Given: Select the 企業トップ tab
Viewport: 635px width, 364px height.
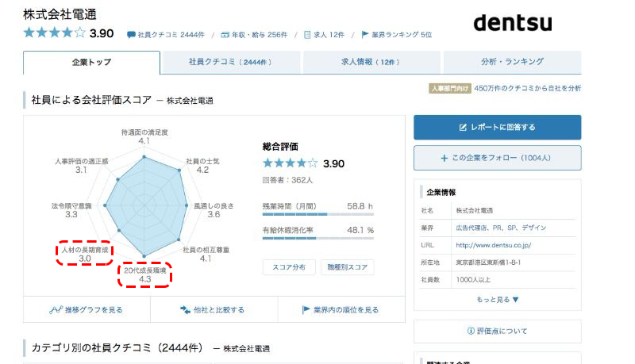Looking at the screenshot, I should 91,63.
